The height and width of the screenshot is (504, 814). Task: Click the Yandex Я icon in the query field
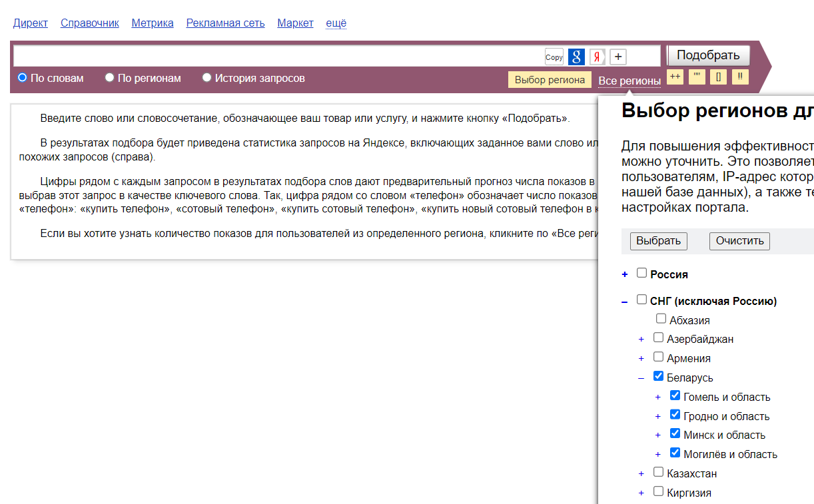598,57
